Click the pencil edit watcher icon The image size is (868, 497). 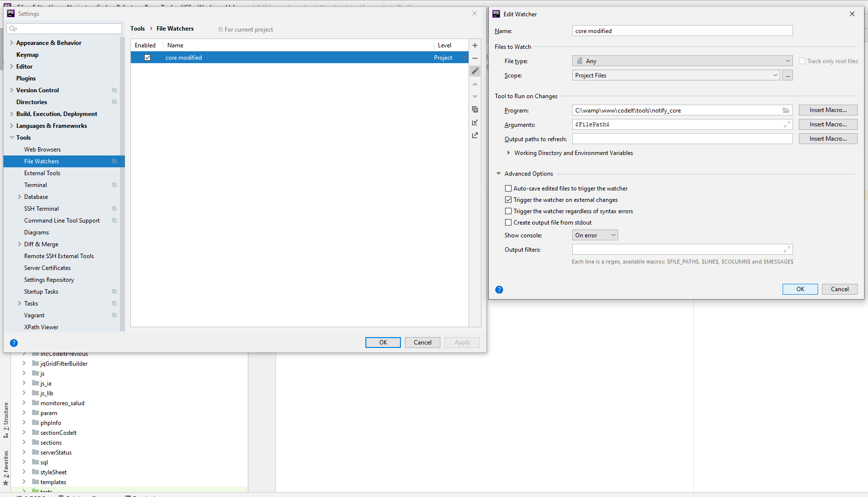pyautogui.click(x=475, y=71)
